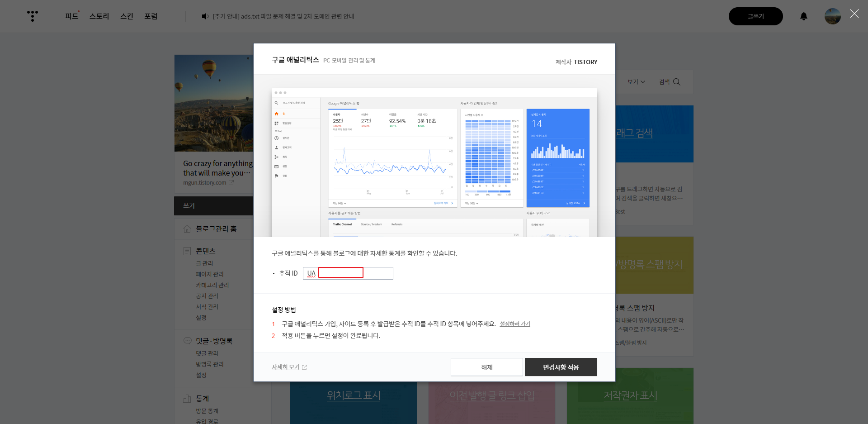Screen dimensions: 868x424
Task: Open the profile avatar menu
Action: (833, 16)
